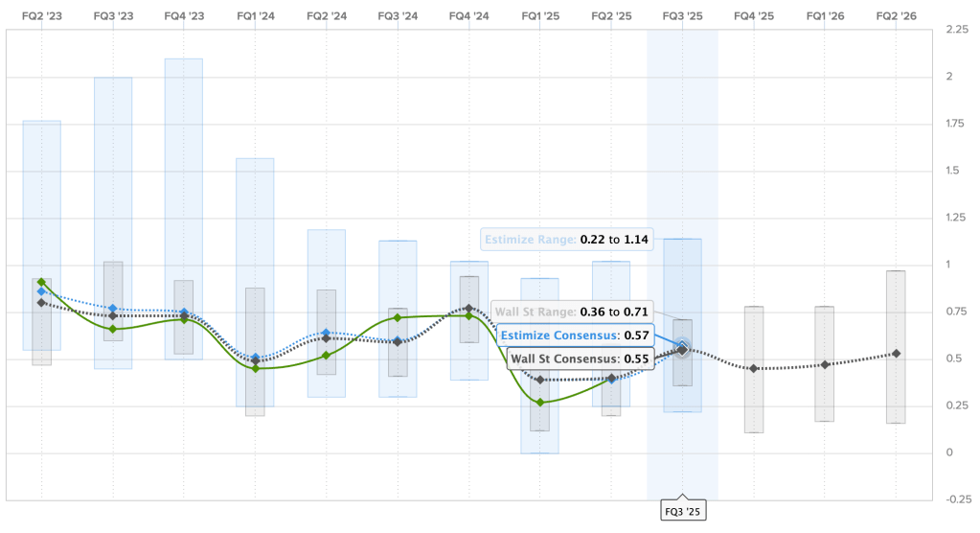Select the light-blue Estimize range bar at FQ3 '23
The width and height of the screenshot is (980, 533).
(113, 173)
